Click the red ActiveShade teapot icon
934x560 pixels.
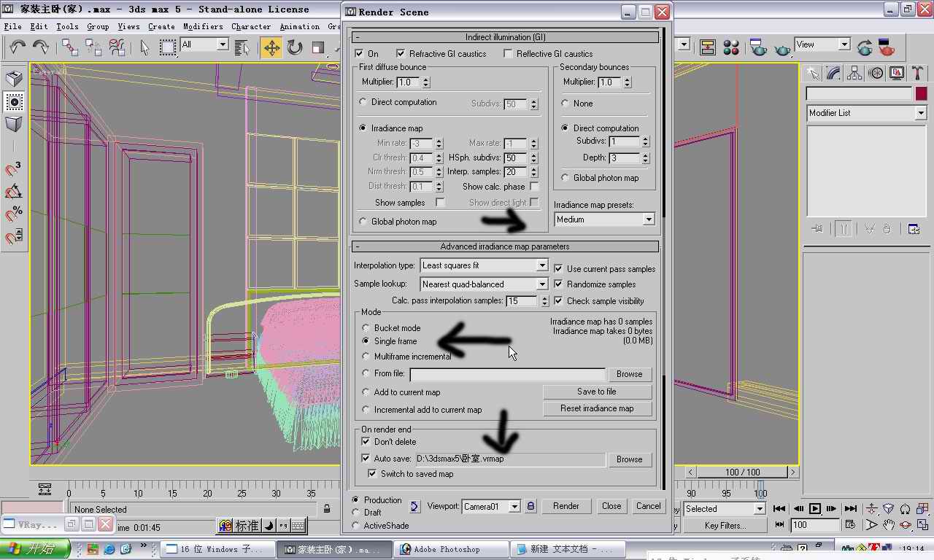887,47
